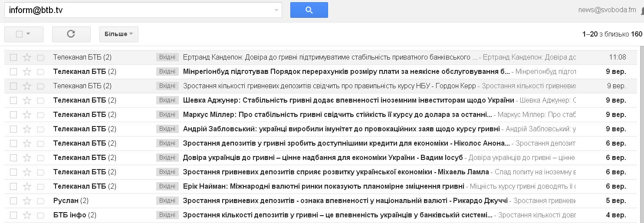The image size is (644, 223).
Task: Open email about Ніколос Анона credits
Action: click(x=345, y=143)
